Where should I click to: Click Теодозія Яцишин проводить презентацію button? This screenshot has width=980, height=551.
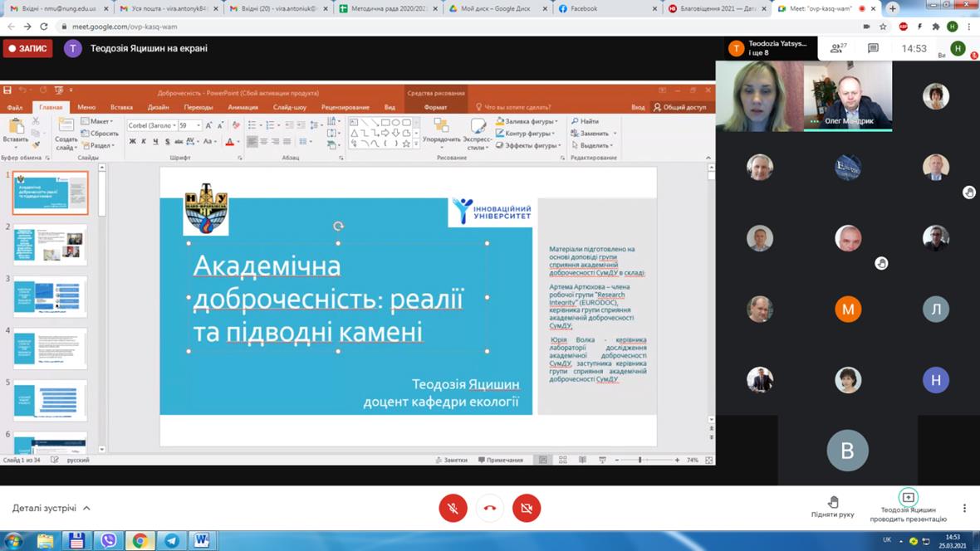908,506
